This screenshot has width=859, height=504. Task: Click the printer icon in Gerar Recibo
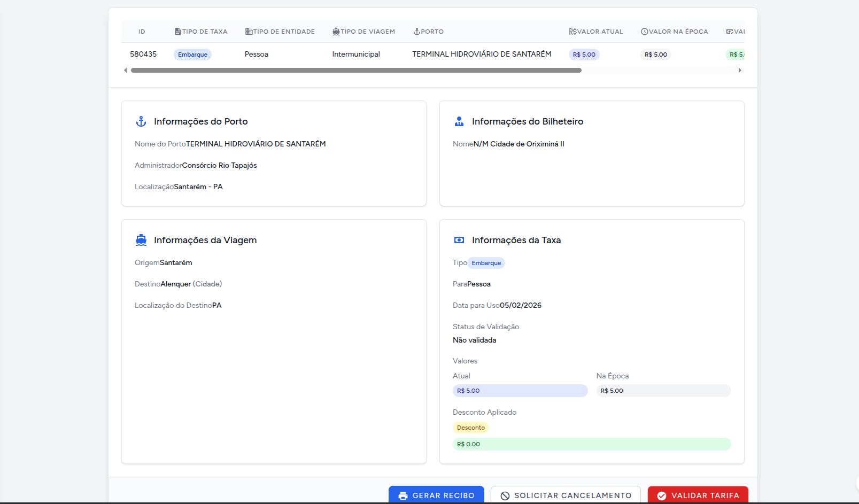[403, 496]
